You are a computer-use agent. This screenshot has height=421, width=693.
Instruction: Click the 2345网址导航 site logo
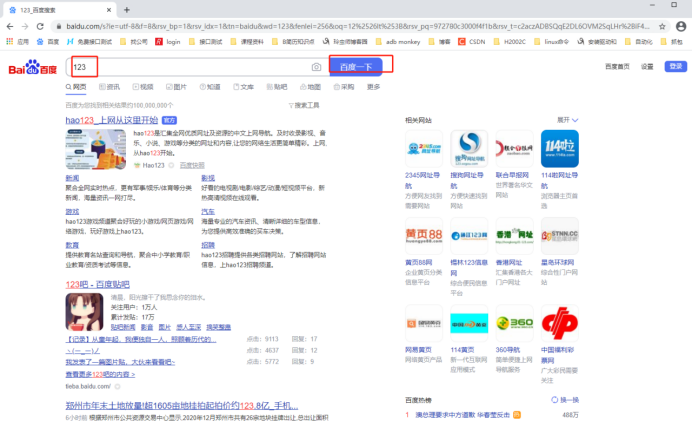pos(424,149)
